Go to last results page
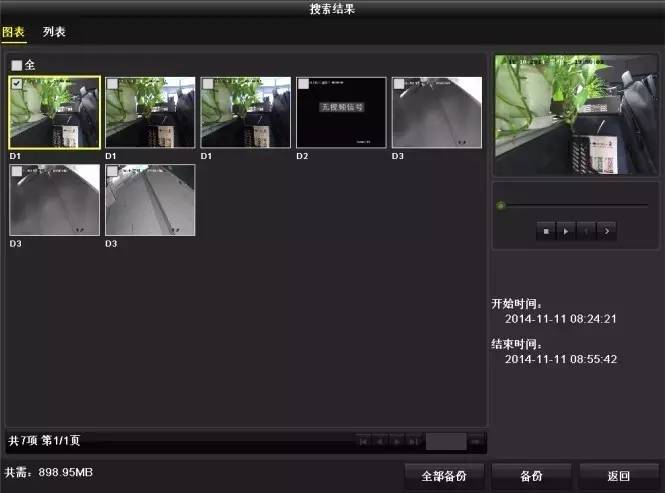Screen dimensions: 665x493 (x=414, y=442)
